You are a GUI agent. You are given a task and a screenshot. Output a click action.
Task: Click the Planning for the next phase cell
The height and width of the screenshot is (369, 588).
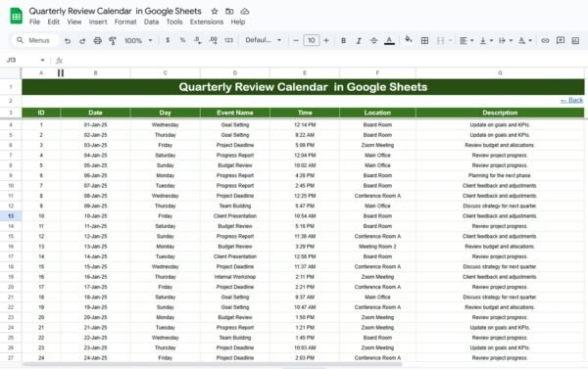(x=500, y=176)
